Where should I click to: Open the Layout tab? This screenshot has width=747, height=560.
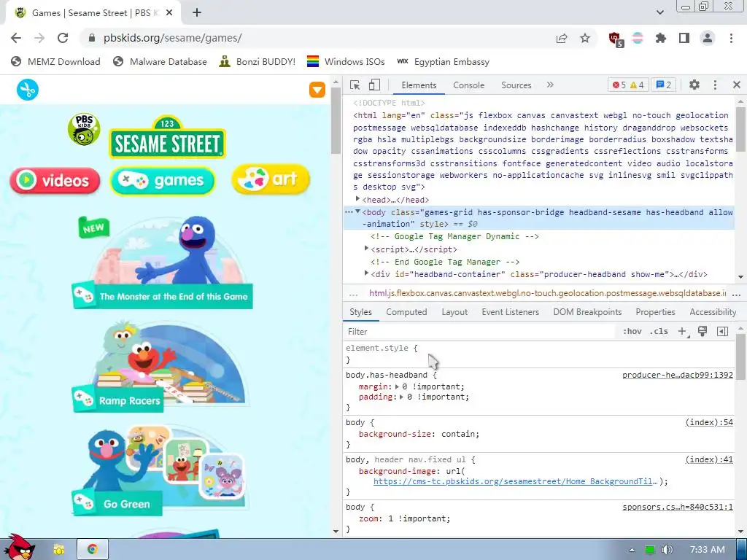(454, 312)
